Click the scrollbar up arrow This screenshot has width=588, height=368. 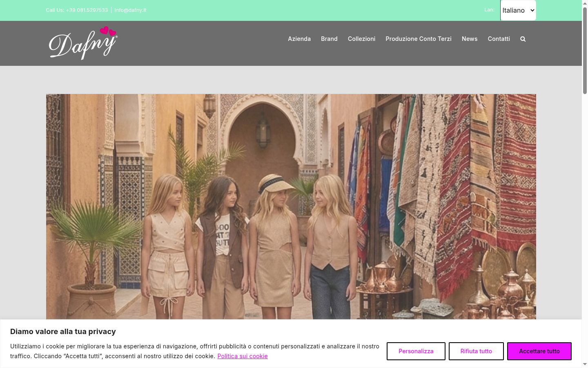[x=585, y=3]
